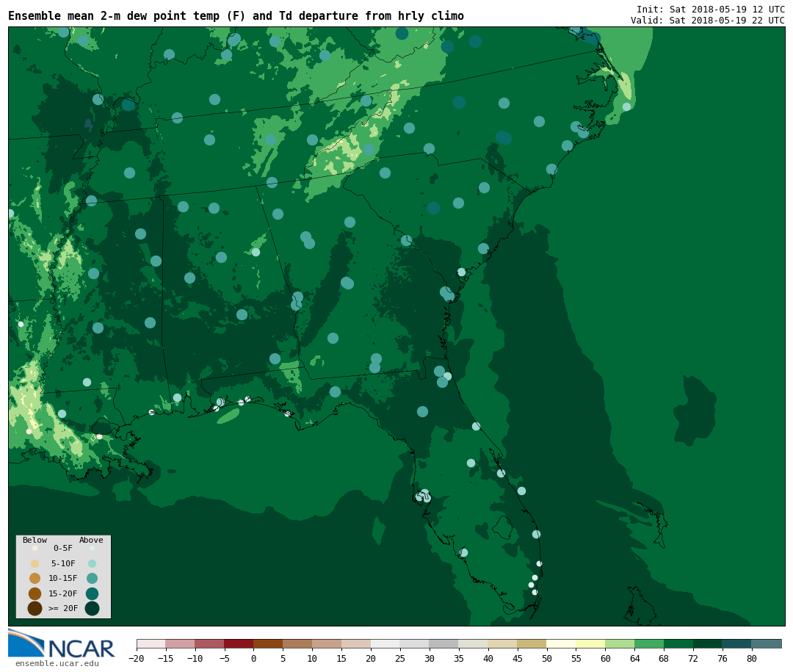Screen dimensions: 793x672
Task: Select the '5-10F' legend label
Action: pyautogui.click(x=63, y=563)
